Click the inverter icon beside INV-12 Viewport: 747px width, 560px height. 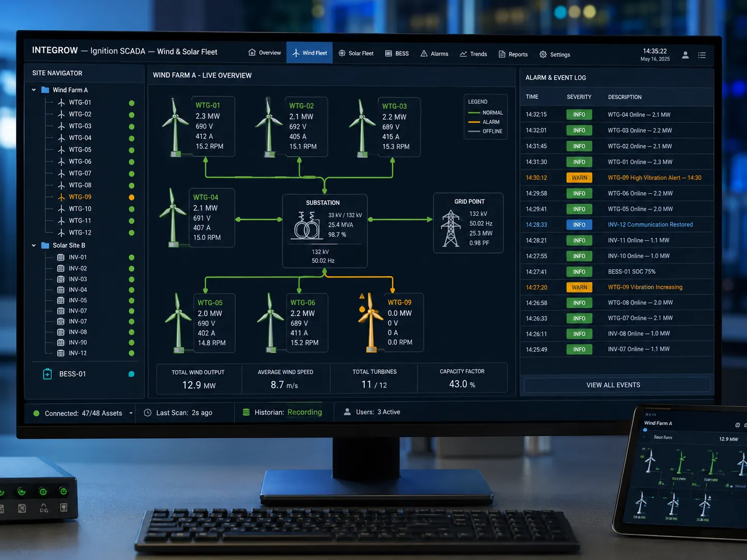coord(61,353)
